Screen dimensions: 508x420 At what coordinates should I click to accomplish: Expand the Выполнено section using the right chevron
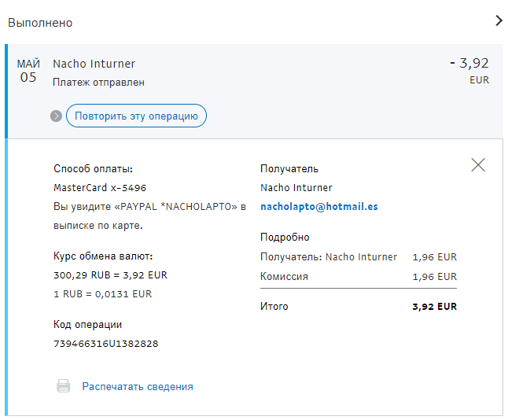(x=499, y=21)
